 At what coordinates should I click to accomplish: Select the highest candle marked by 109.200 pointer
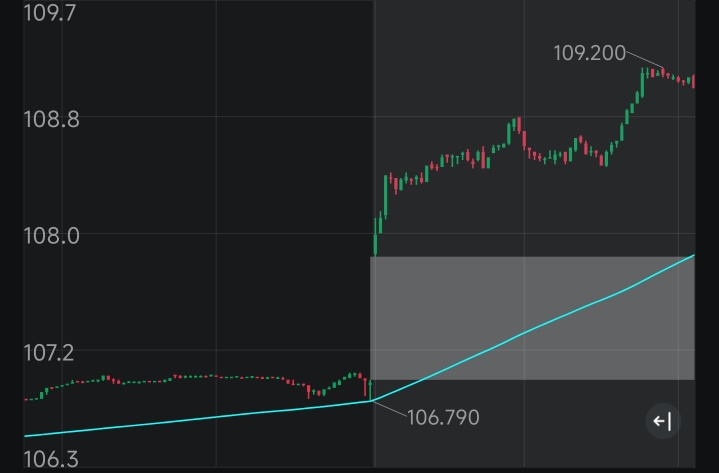pos(663,72)
